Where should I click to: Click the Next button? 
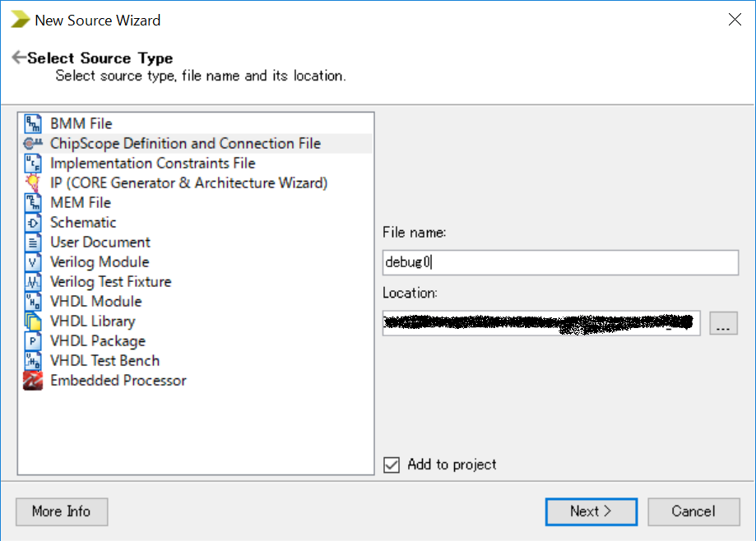tap(591, 511)
